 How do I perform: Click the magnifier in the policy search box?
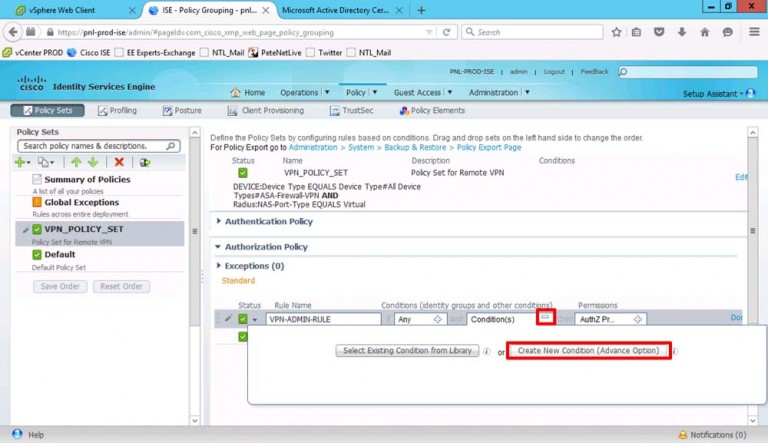point(170,146)
